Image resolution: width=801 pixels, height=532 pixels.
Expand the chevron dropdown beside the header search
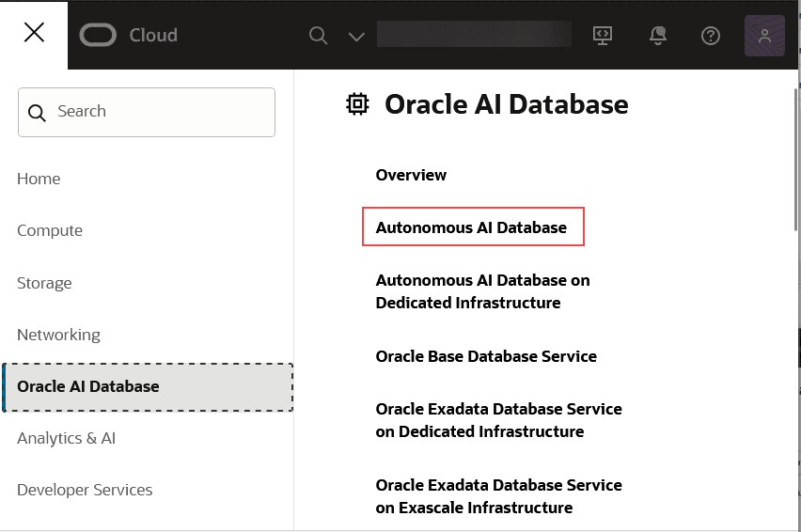coord(356,37)
